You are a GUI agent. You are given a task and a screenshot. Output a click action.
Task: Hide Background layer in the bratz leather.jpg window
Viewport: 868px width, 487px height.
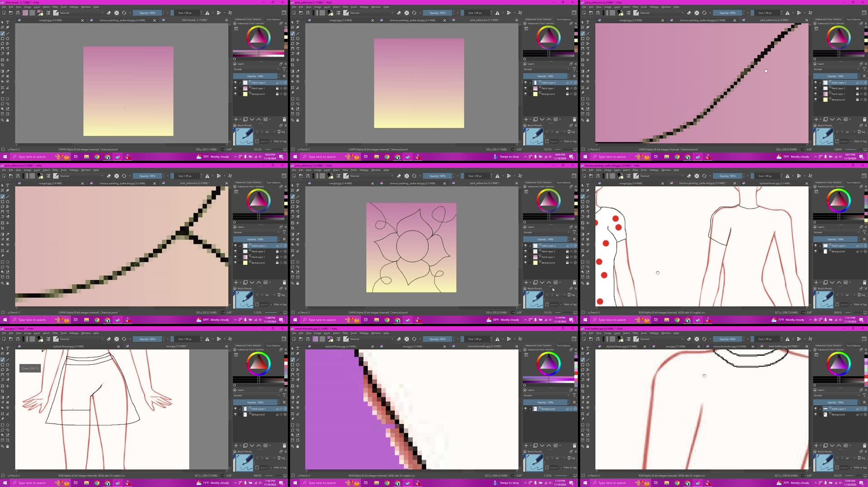point(815,415)
